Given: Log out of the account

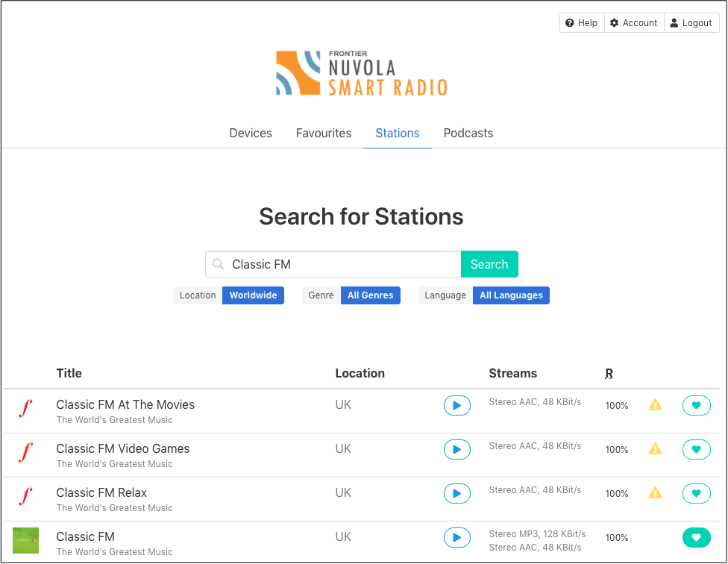Looking at the screenshot, I should coord(691,22).
